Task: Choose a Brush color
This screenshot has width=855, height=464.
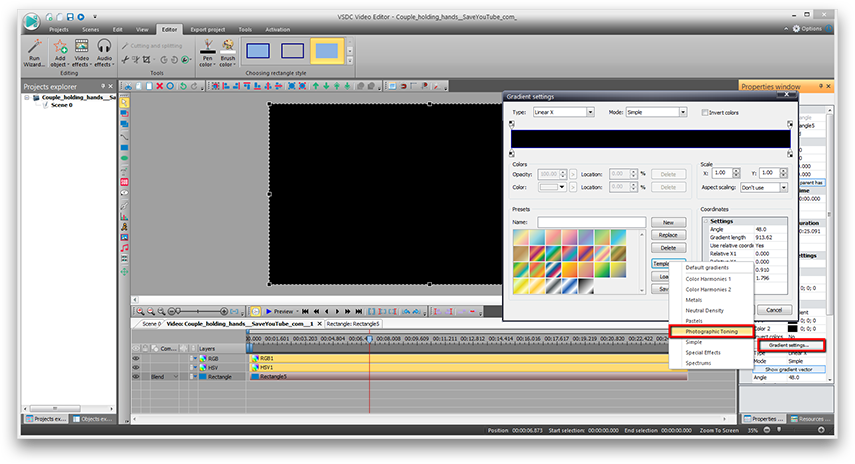Action: tap(227, 53)
